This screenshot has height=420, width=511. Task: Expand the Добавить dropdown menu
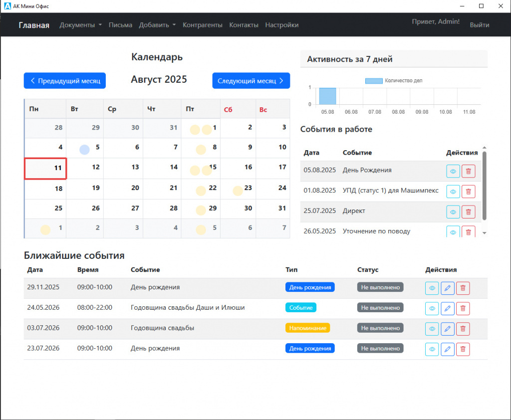pyautogui.click(x=157, y=25)
